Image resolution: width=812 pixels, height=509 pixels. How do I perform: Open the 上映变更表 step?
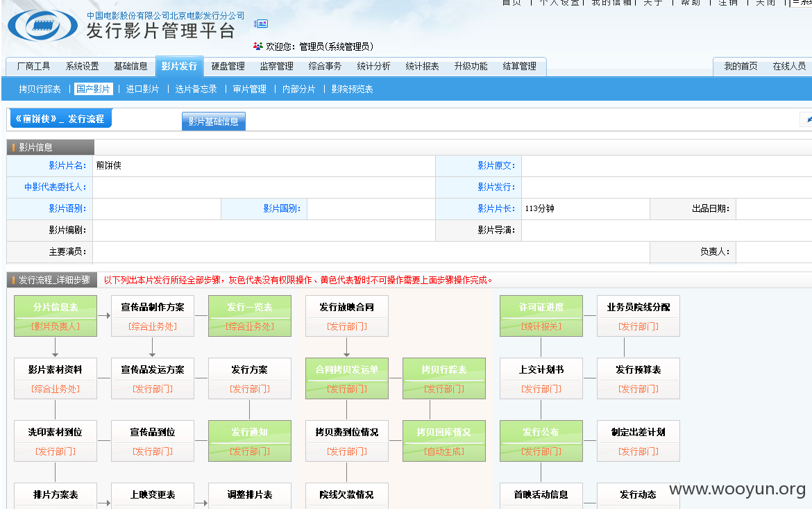[153, 496]
